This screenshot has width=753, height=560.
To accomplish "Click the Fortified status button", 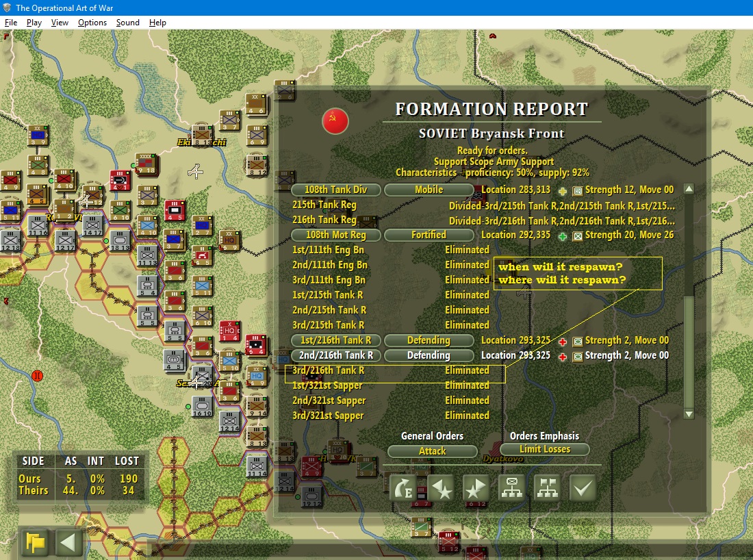I will (x=429, y=235).
